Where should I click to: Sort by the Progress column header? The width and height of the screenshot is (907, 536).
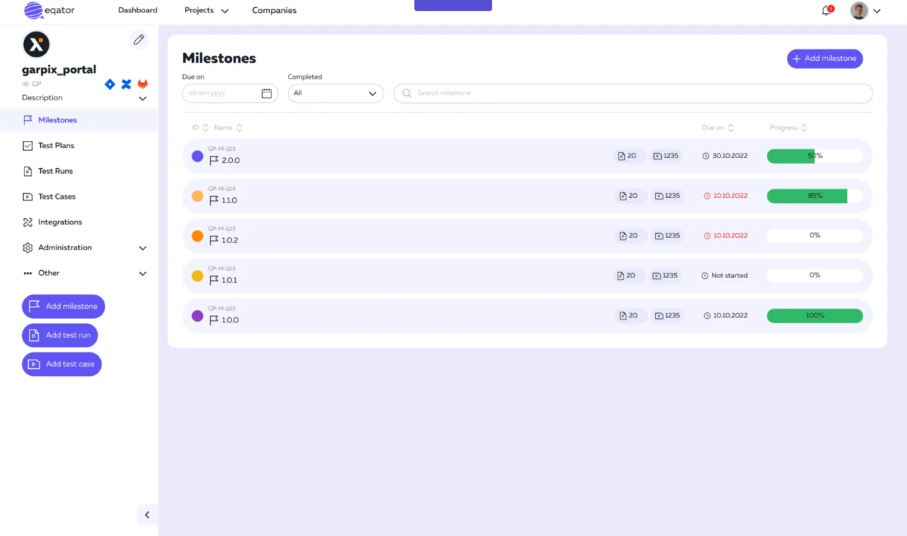788,128
